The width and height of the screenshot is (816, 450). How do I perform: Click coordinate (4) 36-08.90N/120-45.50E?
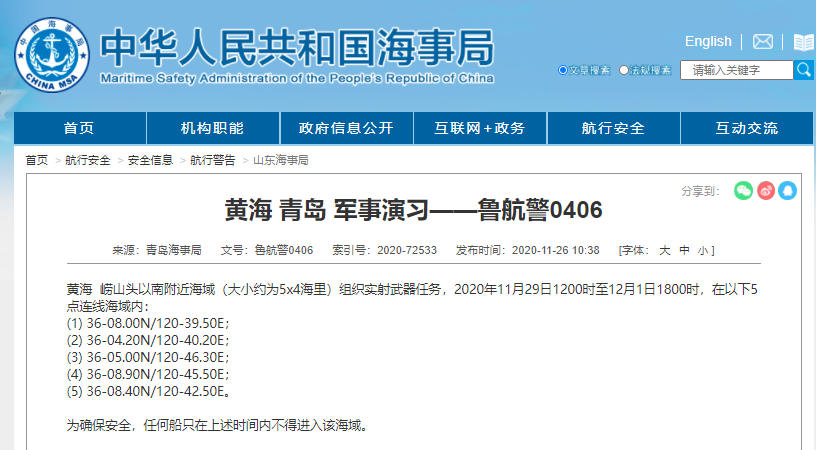pos(148,374)
